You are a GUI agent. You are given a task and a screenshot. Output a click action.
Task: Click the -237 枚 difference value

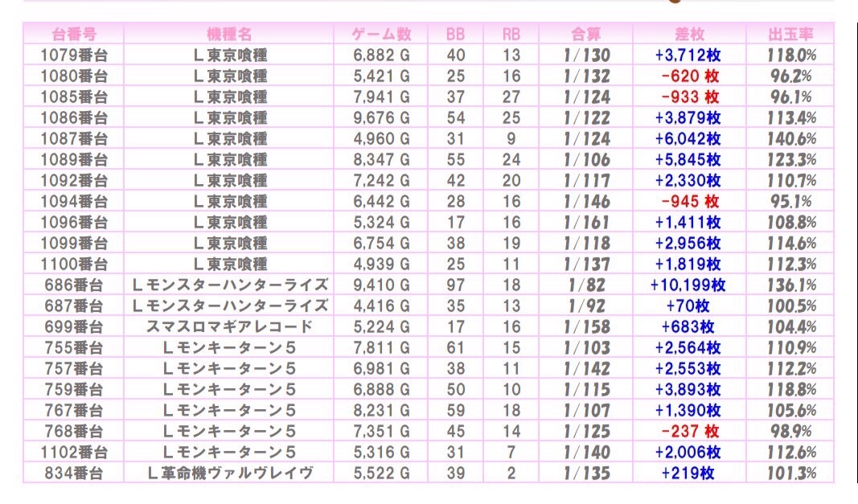pos(689,432)
